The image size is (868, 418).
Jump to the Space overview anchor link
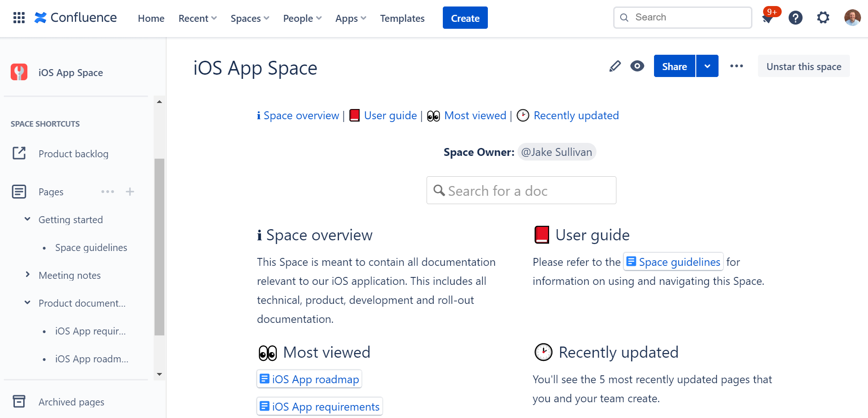tap(301, 116)
